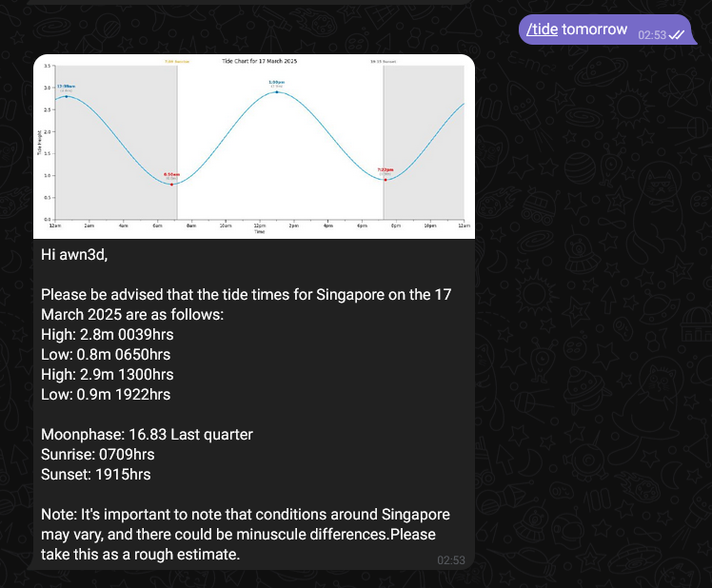Click the sent message's 02:53 timestamp
This screenshot has width=712, height=588.
pyautogui.click(x=651, y=34)
